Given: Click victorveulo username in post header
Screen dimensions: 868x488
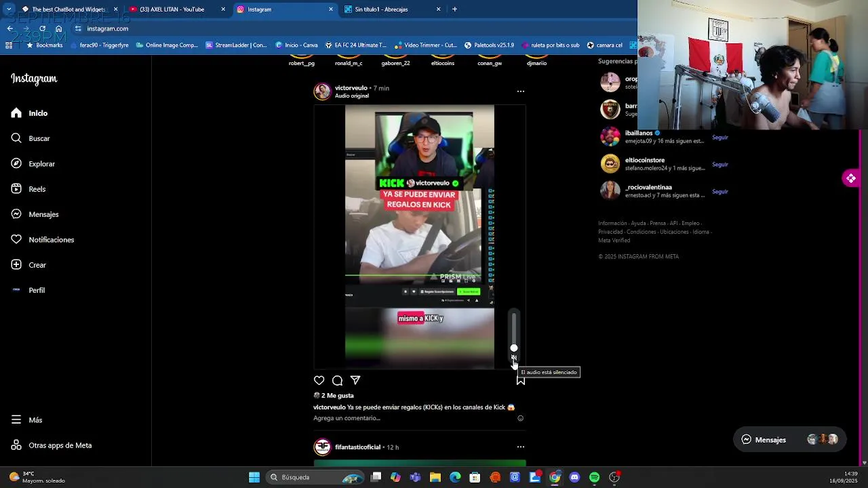Looking at the screenshot, I should click(351, 88).
